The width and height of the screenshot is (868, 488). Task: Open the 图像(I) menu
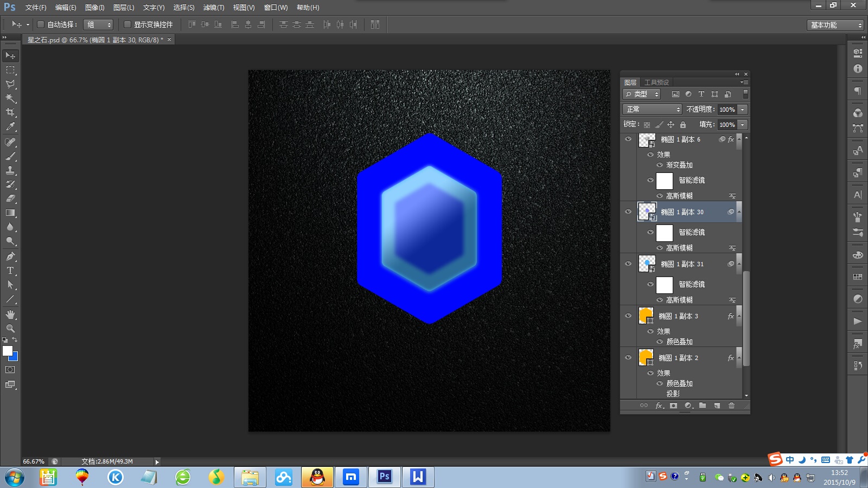coord(95,8)
